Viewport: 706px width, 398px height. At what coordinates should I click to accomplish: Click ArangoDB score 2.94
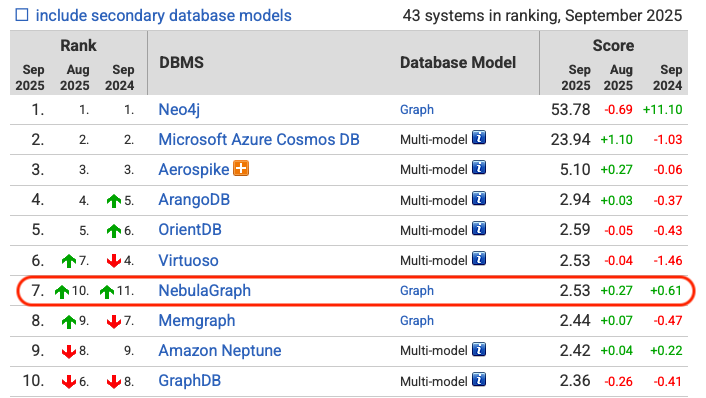coord(575,199)
